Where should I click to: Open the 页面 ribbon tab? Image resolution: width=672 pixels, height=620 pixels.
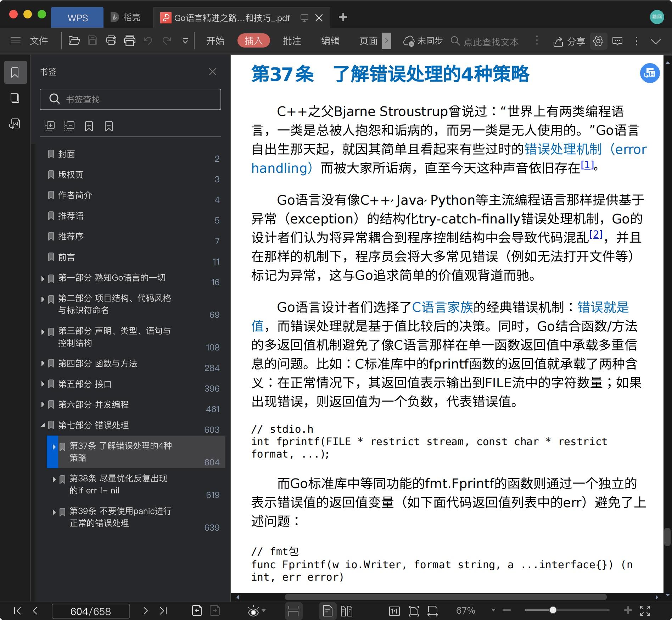coord(368,41)
